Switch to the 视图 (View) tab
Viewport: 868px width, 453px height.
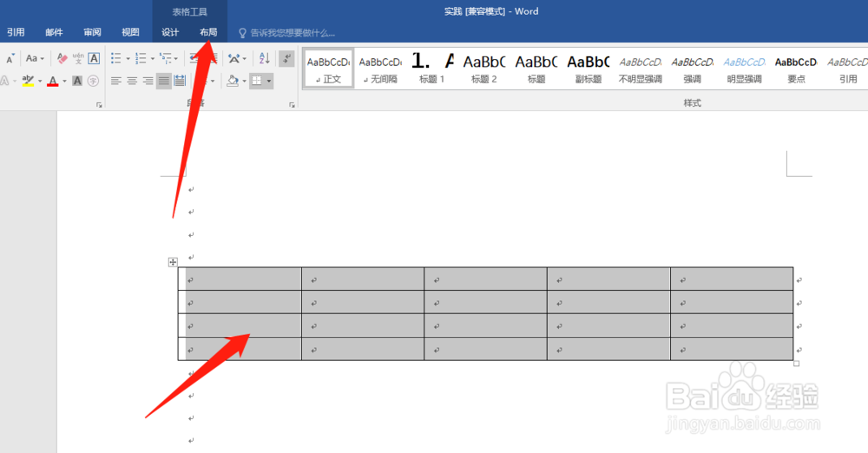131,32
